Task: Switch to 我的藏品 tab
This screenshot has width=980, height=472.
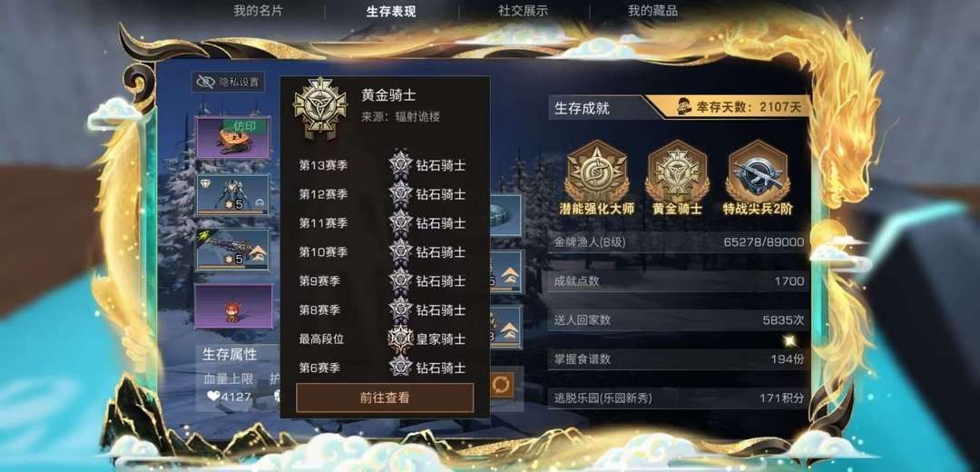Action: 652,11
